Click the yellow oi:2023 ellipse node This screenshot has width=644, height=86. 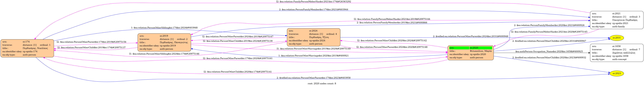point(616,73)
